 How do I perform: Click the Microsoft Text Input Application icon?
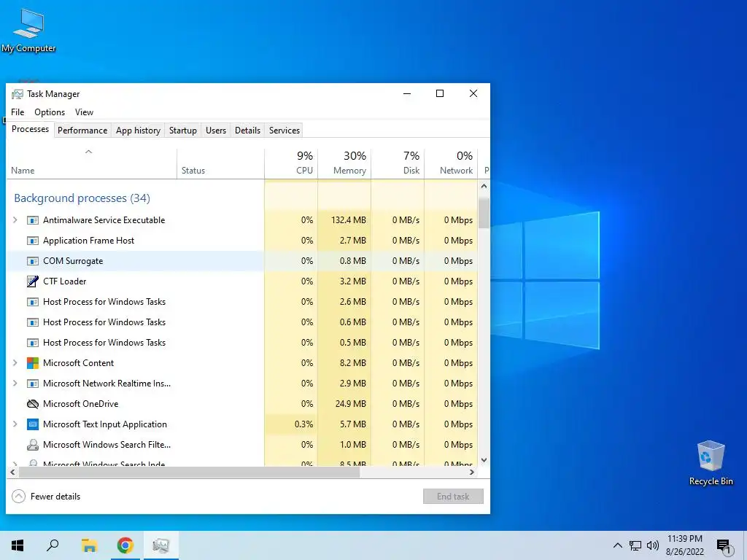(32, 424)
